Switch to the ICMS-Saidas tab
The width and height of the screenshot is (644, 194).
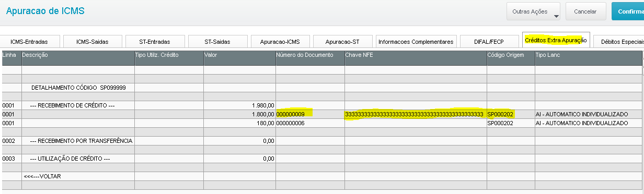coord(93,42)
